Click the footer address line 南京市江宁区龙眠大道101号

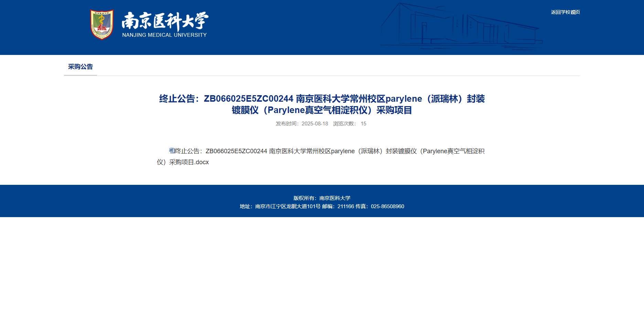(x=322, y=206)
